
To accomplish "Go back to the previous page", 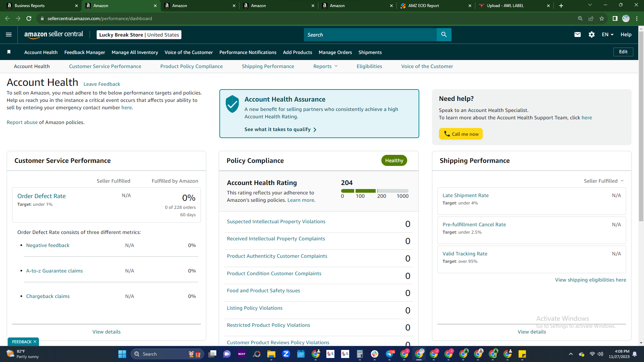I will (x=7, y=18).
